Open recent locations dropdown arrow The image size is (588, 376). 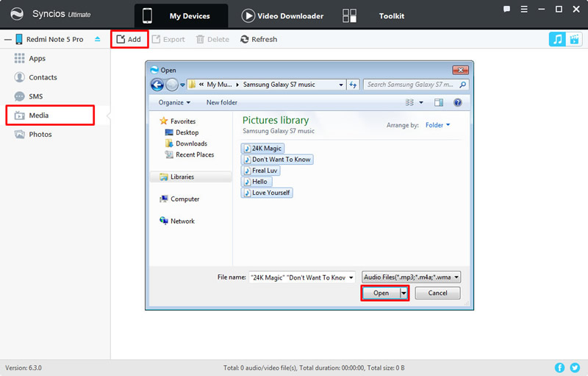tap(182, 85)
